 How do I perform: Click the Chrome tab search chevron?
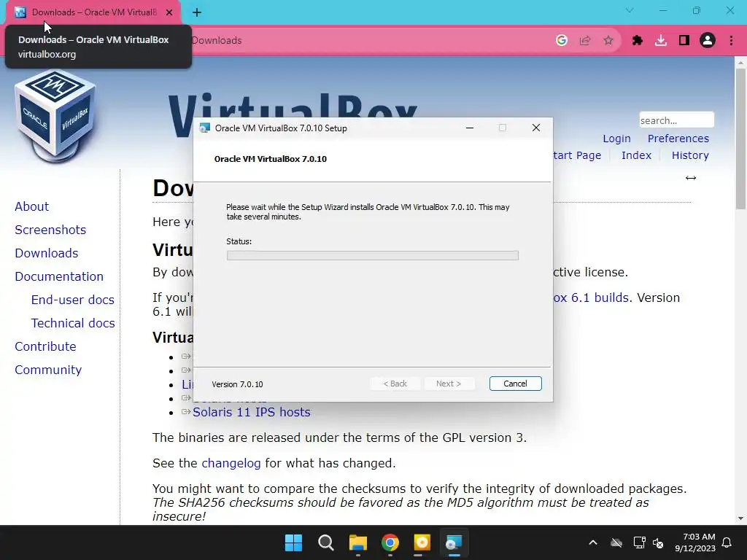tap(630, 10)
